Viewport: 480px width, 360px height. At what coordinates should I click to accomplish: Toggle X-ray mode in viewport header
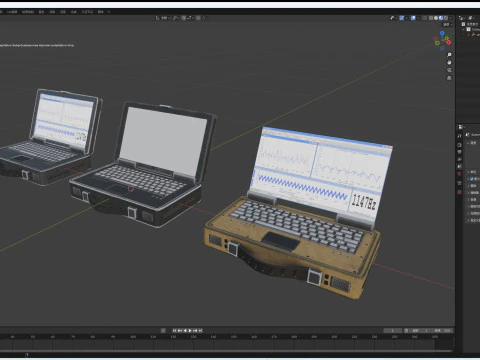(424, 18)
